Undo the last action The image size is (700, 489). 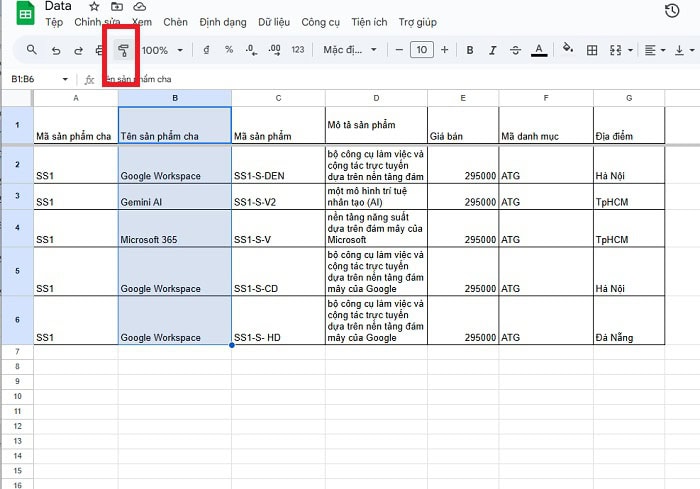(56, 50)
